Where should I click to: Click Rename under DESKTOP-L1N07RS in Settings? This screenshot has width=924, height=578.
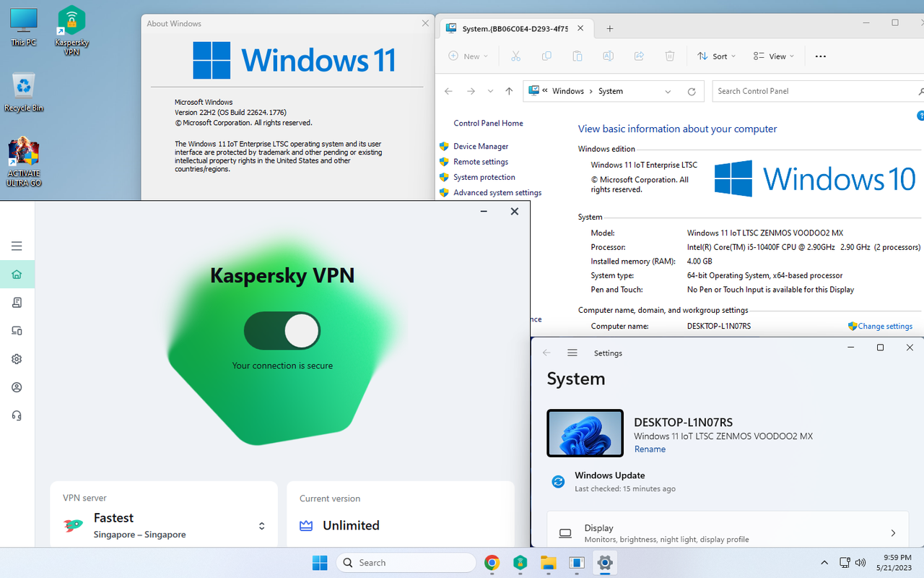pyautogui.click(x=650, y=449)
